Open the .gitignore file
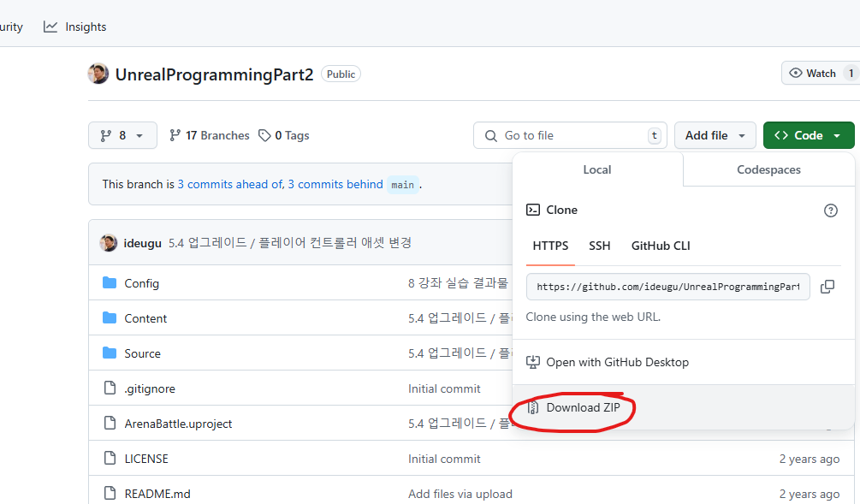Image resolution: width=860 pixels, height=504 pixels. point(150,388)
